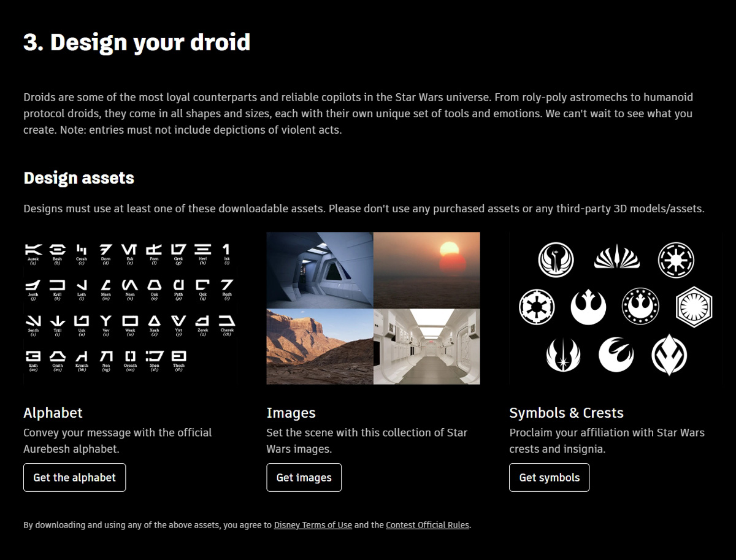This screenshot has height=560, width=736.
Task: Select the fan-shaped crest in top row
Action: pyautogui.click(x=616, y=258)
